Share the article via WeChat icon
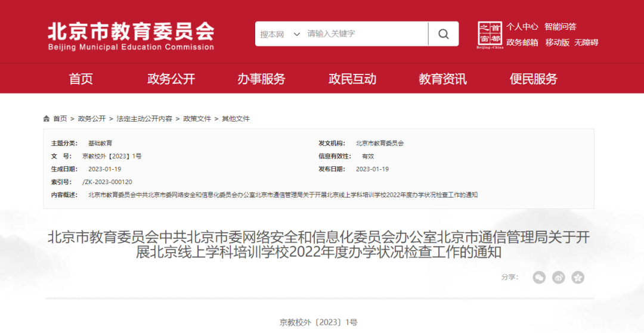The height and width of the screenshot is (333, 644). pos(539,277)
